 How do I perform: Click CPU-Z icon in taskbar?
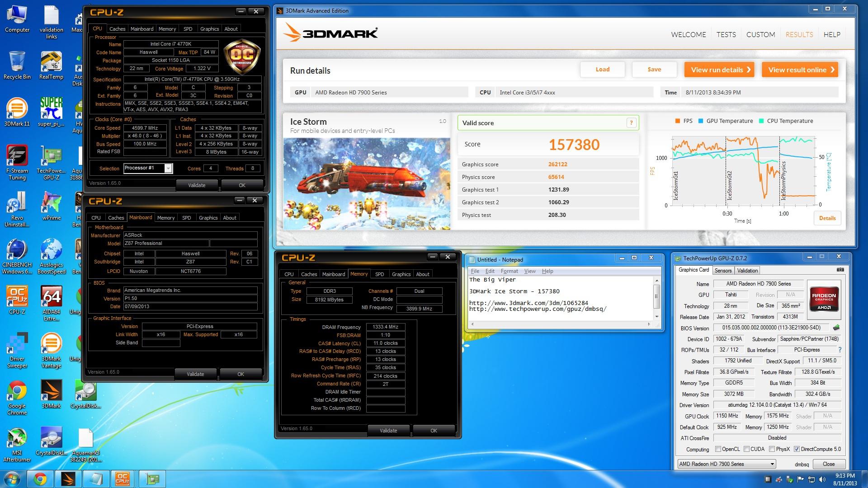coord(123,479)
